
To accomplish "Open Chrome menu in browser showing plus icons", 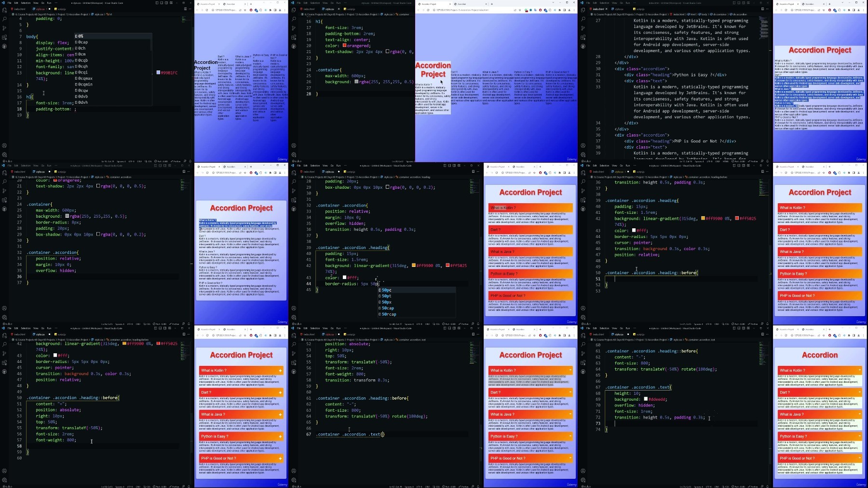I will coord(284,335).
